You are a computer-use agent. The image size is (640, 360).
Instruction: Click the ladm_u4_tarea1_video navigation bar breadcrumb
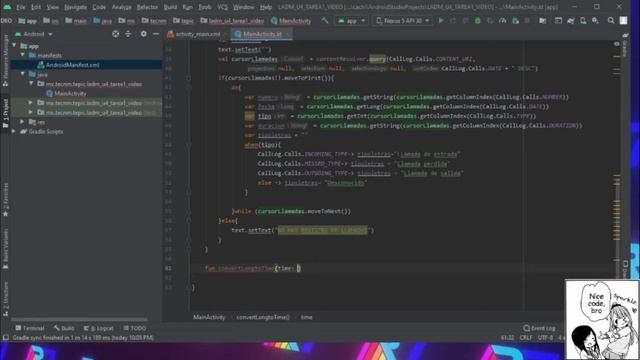point(232,20)
